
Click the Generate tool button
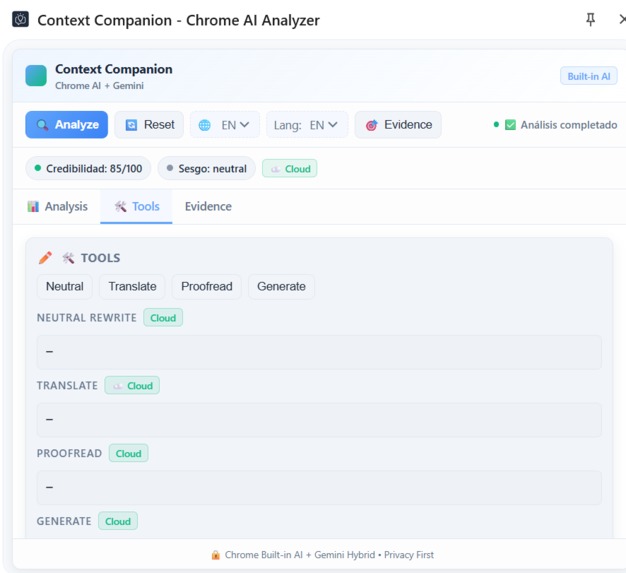click(x=281, y=286)
